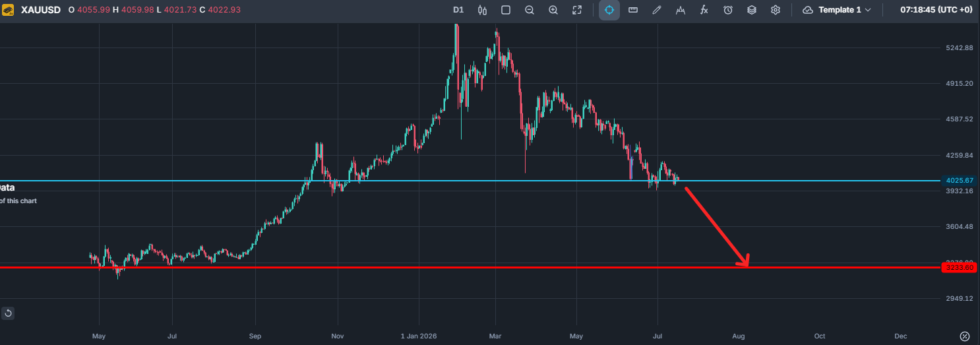980x345 pixels.
Task: Zoom out the chart
Action: (530, 10)
